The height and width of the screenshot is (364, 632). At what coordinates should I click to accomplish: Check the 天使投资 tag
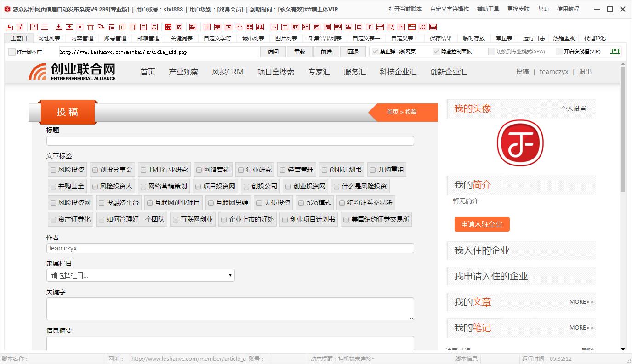[x=259, y=203]
